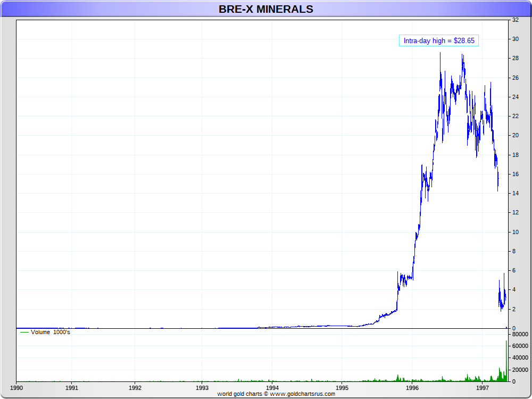
Task: Select the 1994 year label
Action: coord(272,388)
